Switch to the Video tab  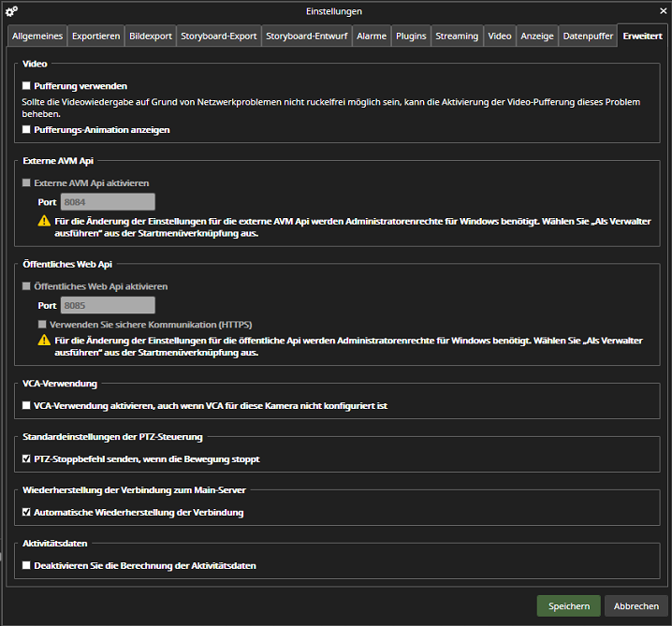(500, 36)
